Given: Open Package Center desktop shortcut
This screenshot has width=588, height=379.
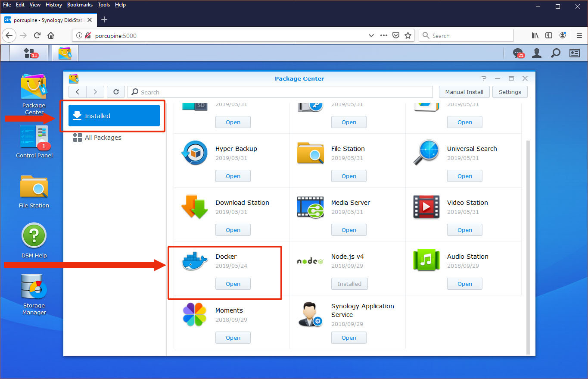Looking at the screenshot, I should (34, 94).
